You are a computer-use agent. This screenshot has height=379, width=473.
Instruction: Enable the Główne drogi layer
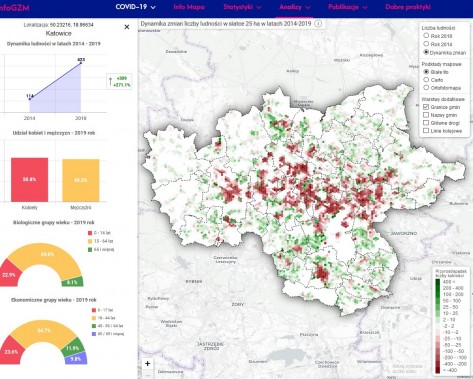pos(426,123)
